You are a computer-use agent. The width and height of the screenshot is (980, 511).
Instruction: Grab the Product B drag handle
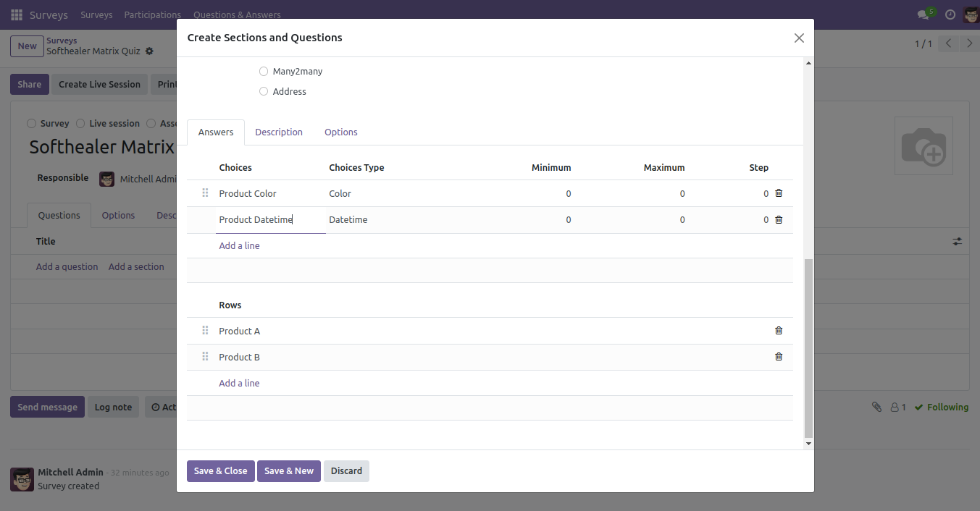pyautogui.click(x=205, y=357)
